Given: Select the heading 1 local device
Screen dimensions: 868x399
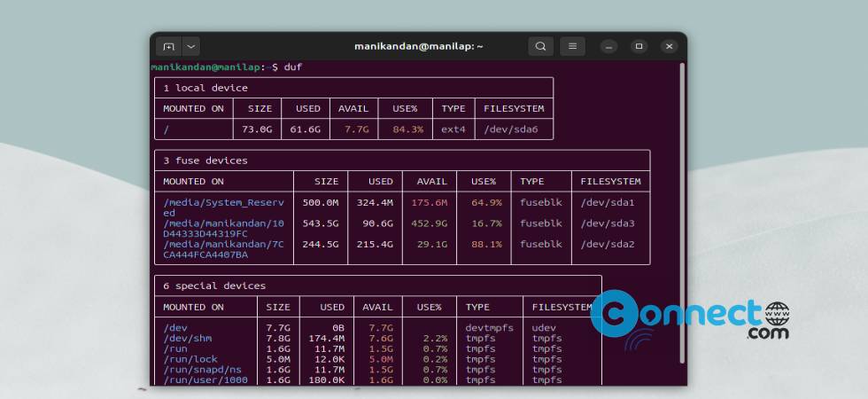Looking at the screenshot, I should click(x=205, y=88).
